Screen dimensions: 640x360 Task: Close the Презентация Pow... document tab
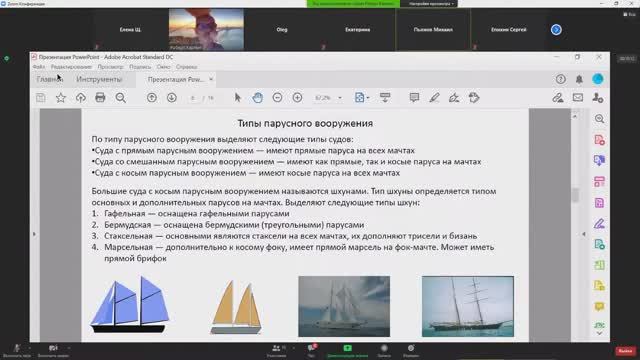[211, 79]
